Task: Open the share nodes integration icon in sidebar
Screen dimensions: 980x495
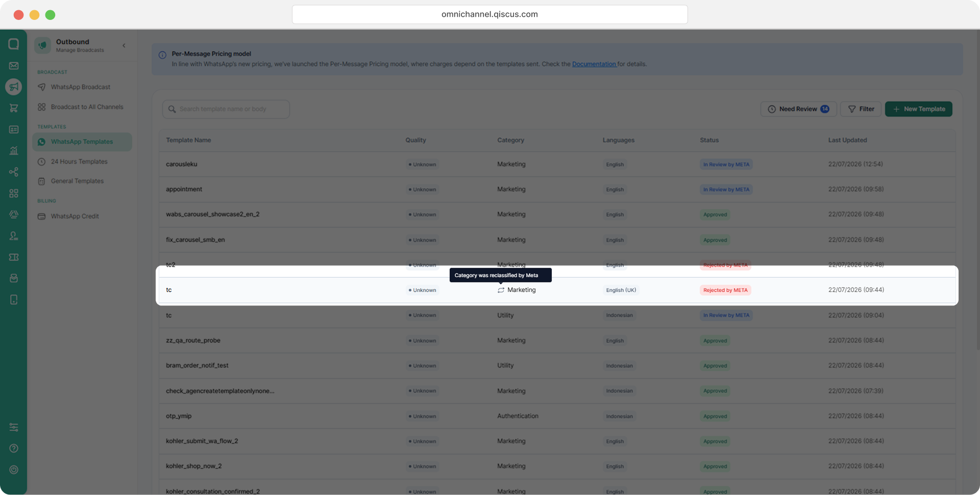Action: coord(14,172)
